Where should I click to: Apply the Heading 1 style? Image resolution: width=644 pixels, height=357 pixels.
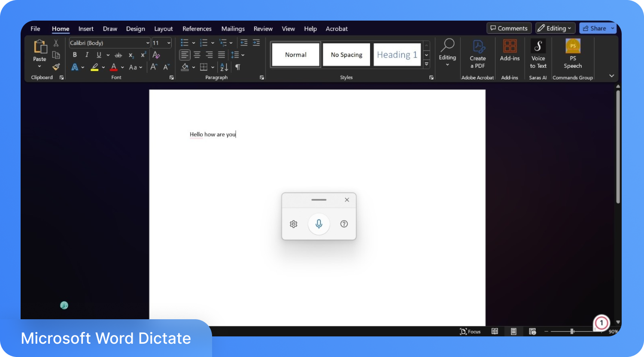[x=397, y=54]
